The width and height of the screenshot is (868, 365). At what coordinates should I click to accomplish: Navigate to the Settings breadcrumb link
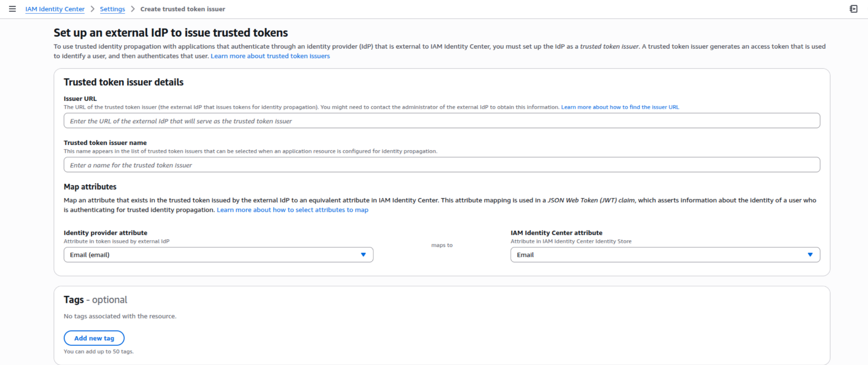click(112, 9)
